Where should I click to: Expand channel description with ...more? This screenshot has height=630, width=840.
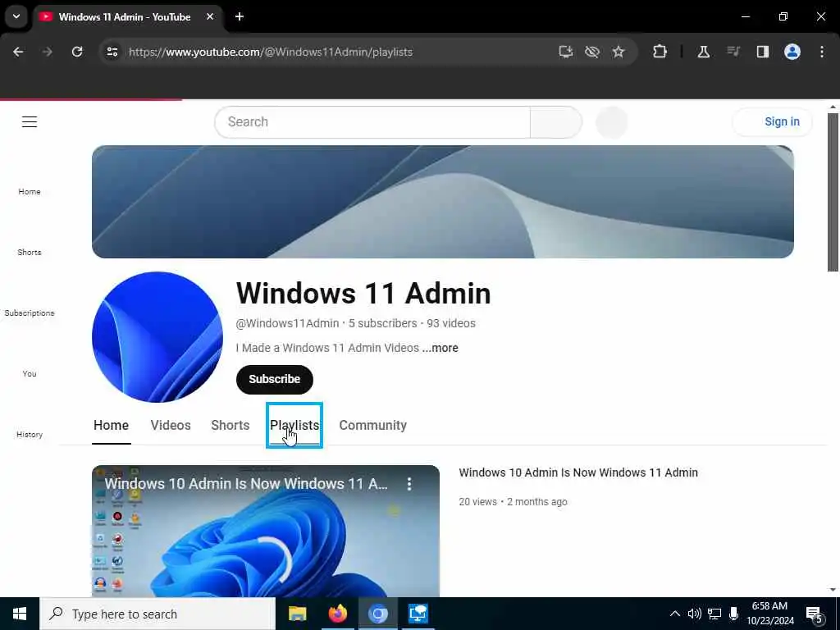pos(440,348)
